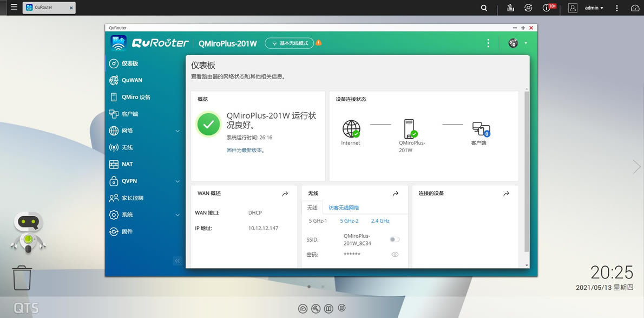Open the admin account dropdown

coord(594,8)
